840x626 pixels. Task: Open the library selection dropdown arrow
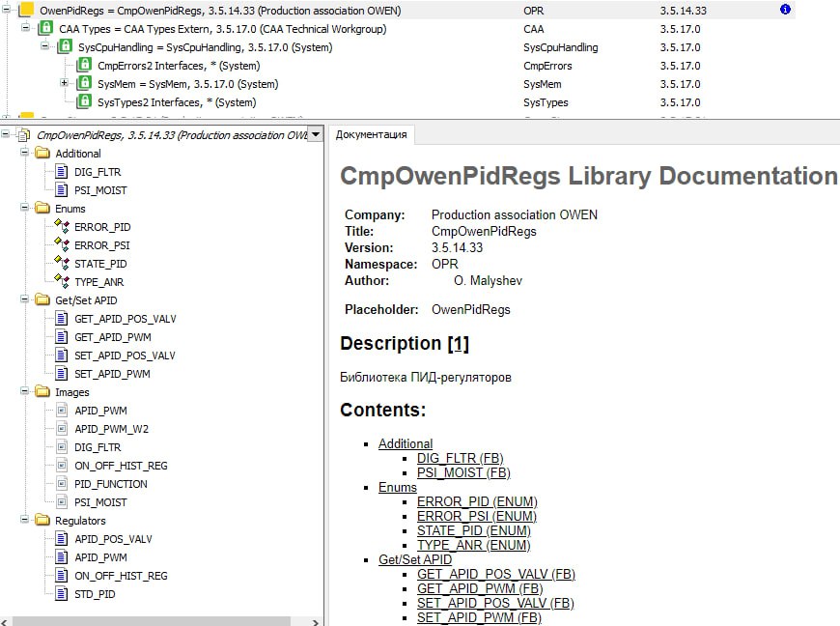pyautogui.click(x=316, y=134)
